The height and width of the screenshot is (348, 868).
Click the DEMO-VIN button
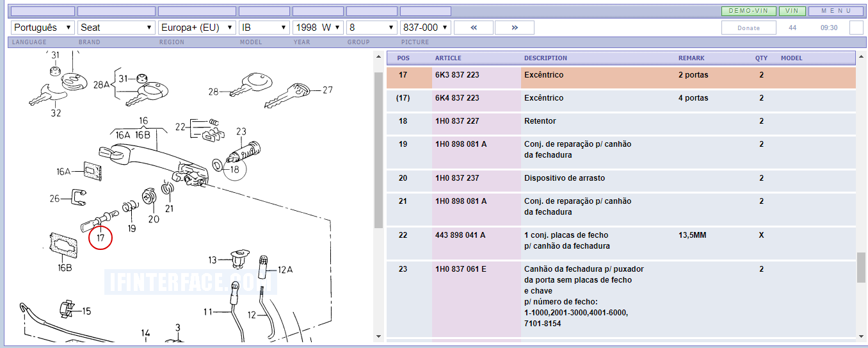pos(749,11)
